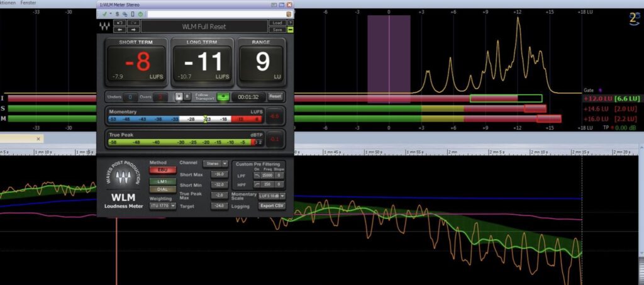The width and height of the screenshot is (644, 285).
Task: Click the Range LU display
Action: pos(261,64)
